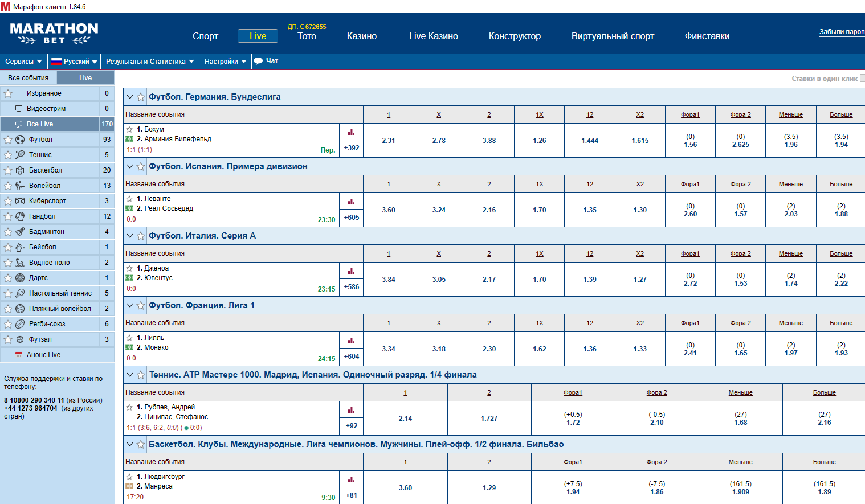Switch to the Казино section
This screenshot has height=504, width=865.
361,36
